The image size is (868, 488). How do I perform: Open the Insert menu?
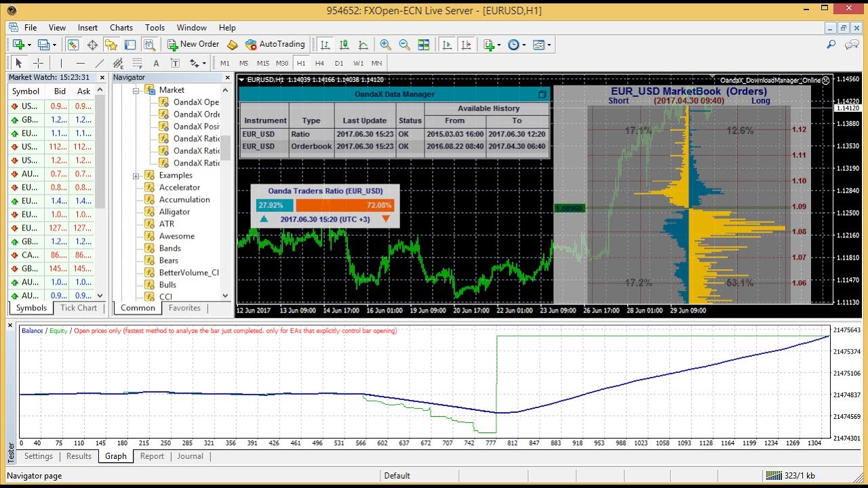[87, 28]
